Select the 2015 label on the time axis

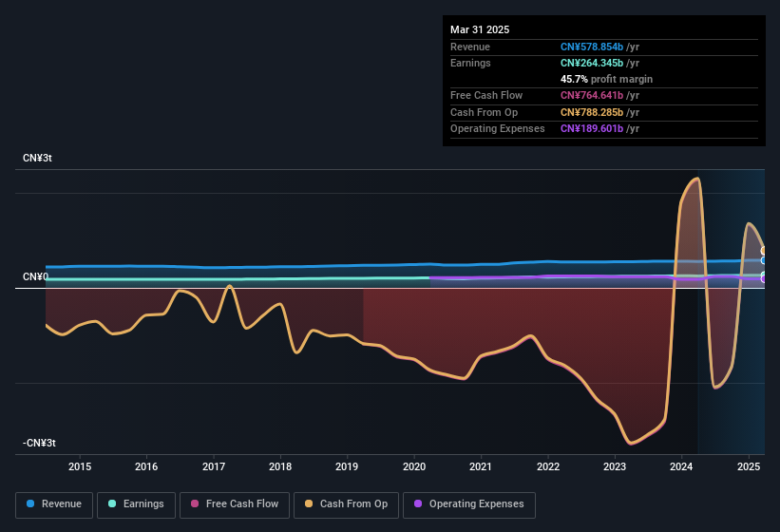(x=80, y=466)
